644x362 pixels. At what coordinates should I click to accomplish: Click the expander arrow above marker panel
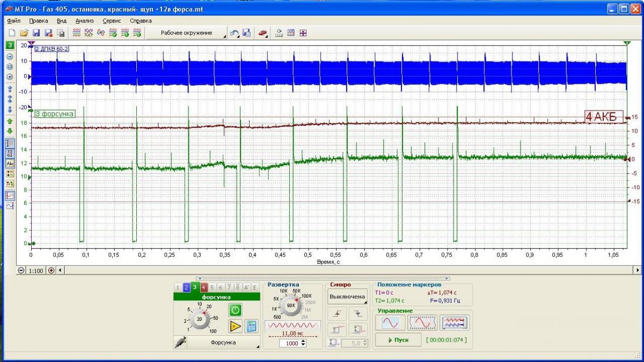click(448, 279)
